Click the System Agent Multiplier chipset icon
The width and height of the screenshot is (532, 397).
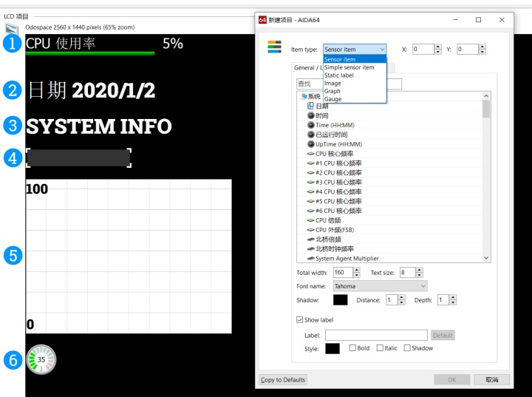[x=310, y=259]
